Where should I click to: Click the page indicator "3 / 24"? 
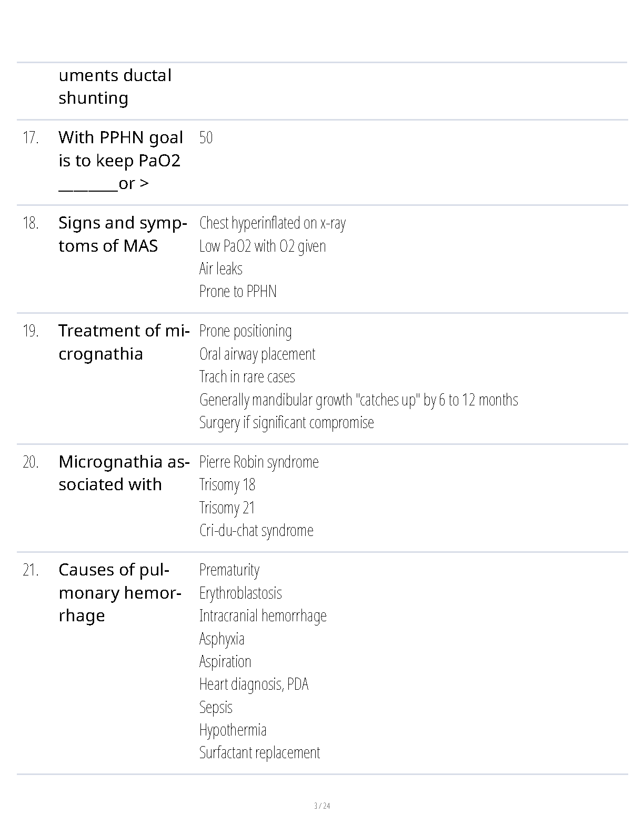(x=322, y=806)
